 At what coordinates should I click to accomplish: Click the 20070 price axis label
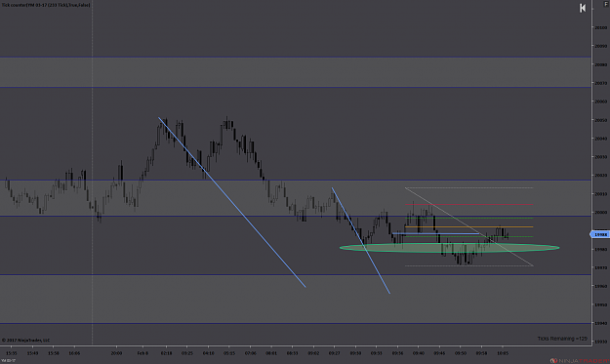[600, 83]
